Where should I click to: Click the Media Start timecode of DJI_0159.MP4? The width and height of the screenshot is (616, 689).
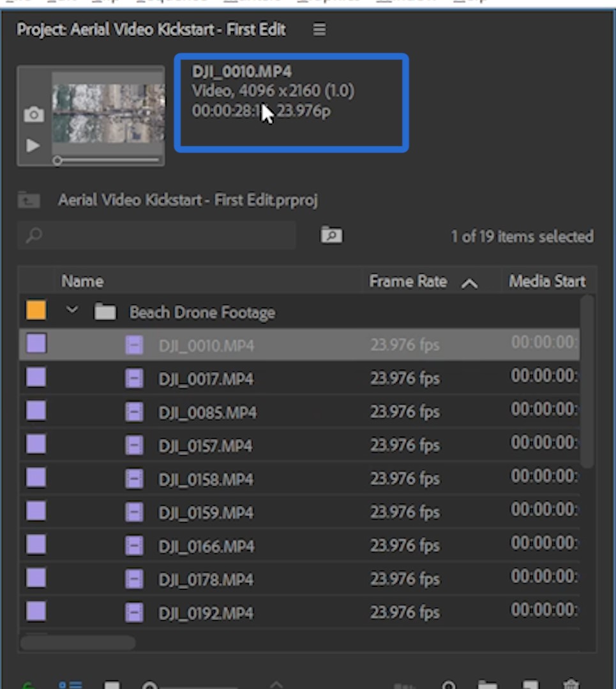tap(544, 509)
